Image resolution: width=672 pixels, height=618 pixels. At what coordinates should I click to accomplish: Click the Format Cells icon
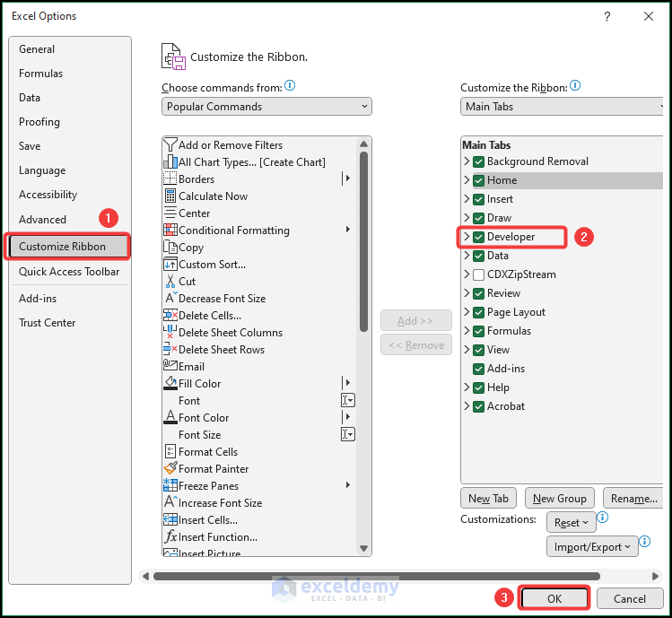(x=170, y=452)
